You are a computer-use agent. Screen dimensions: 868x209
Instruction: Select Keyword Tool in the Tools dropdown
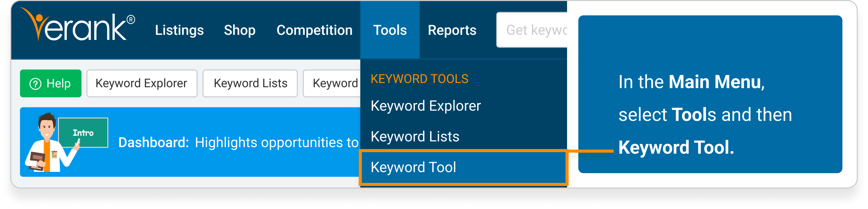464,168
